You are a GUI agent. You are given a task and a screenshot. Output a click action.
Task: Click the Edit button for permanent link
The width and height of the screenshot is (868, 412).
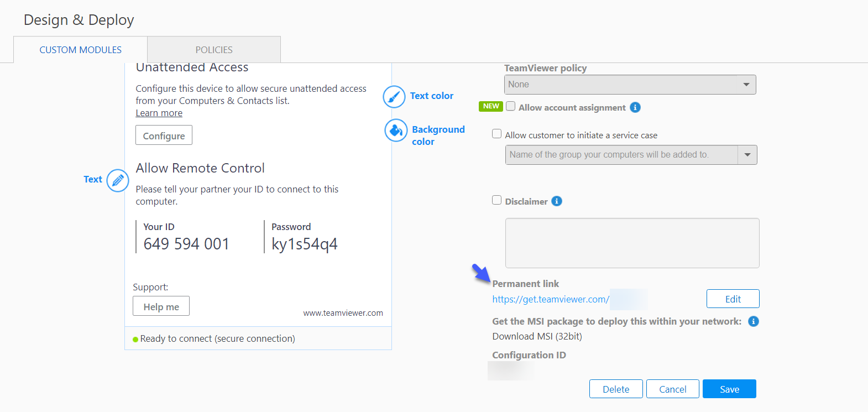733,299
